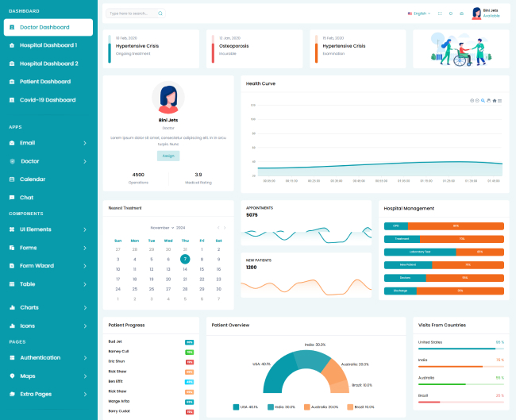The height and width of the screenshot is (420, 516).
Task: Go to next month in calendar
Action: coord(225,227)
